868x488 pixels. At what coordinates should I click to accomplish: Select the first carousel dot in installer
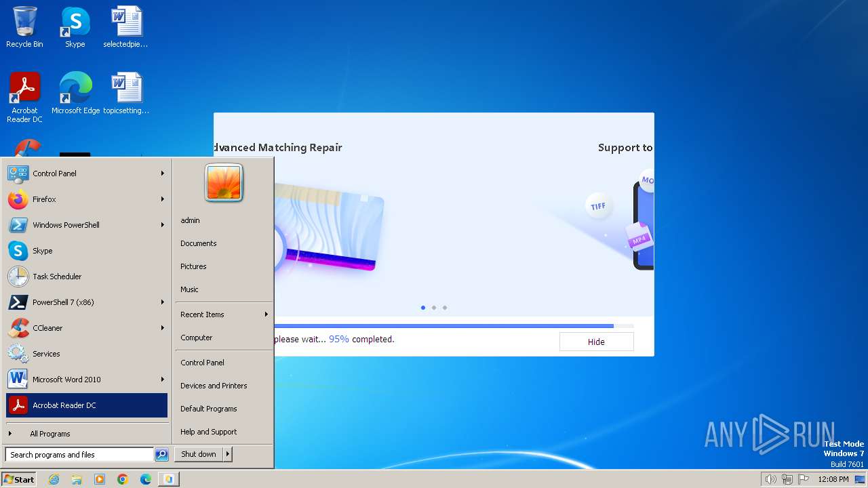(423, 308)
